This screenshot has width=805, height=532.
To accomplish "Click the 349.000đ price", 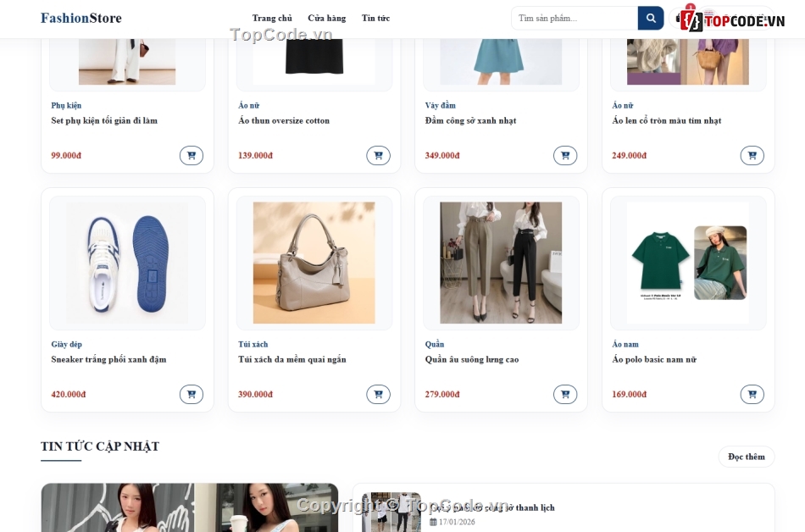I will tap(442, 155).
